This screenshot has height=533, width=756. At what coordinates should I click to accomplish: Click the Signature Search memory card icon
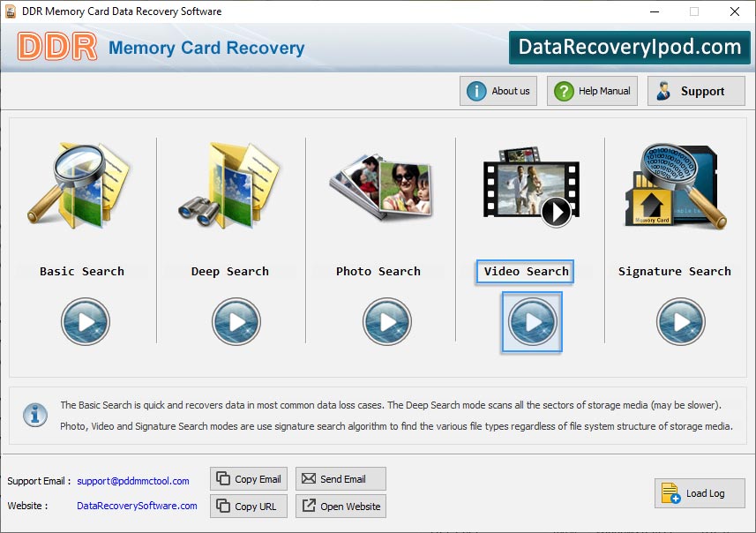tap(676, 185)
